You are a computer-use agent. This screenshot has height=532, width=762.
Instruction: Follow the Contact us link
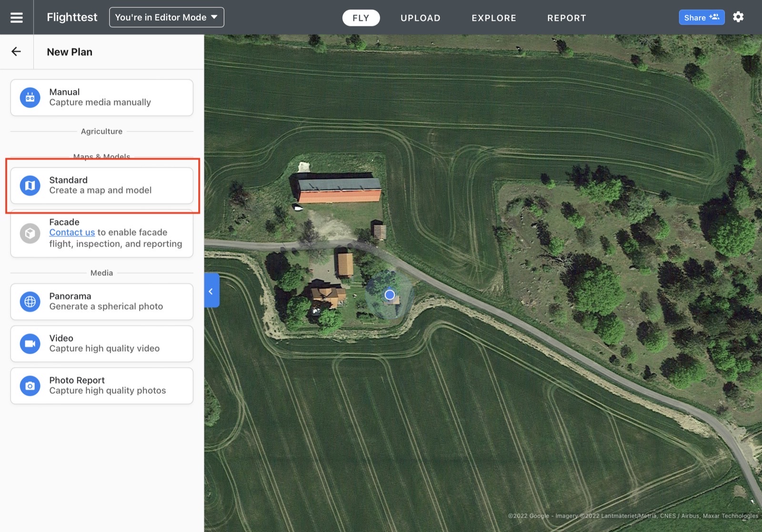pyautogui.click(x=72, y=232)
